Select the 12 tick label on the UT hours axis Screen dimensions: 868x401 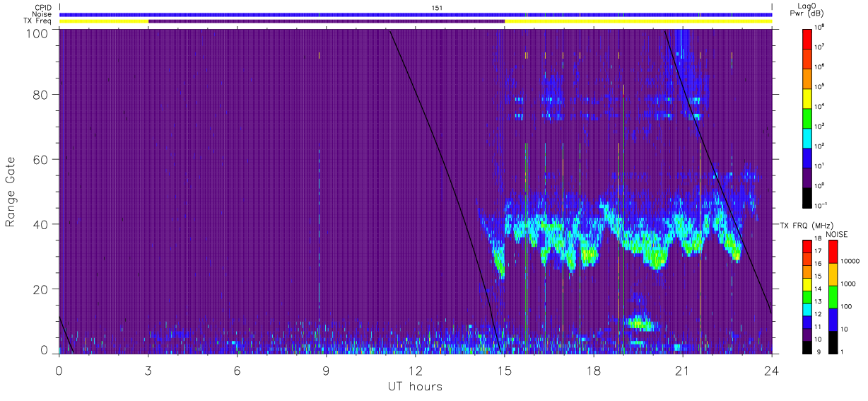click(x=416, y=370)
